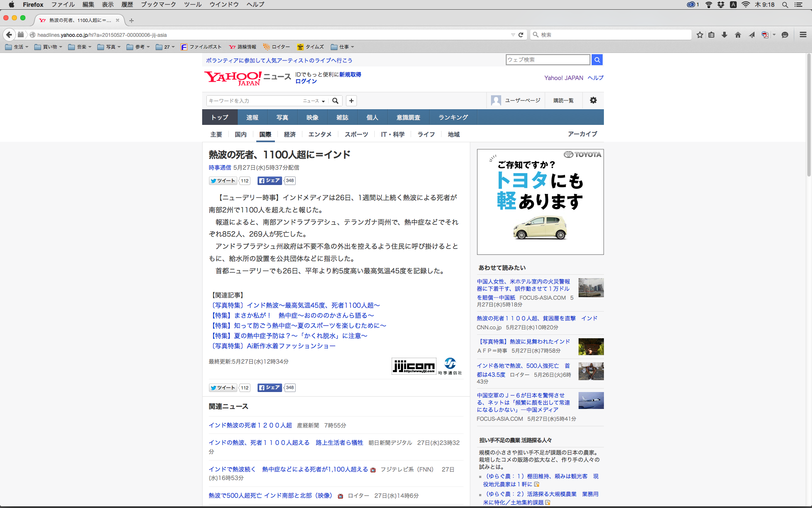Image resolution: width=812 pixels, height=508 pixels.
Task: Select the 経済 category tab
Action: pyautogui.click(x=290, y=134)
